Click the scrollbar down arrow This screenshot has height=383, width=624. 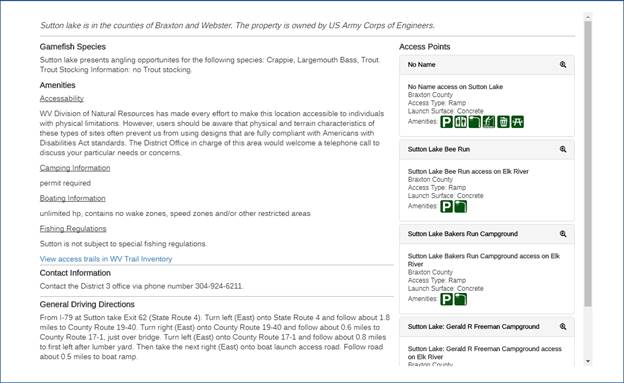pos(588,362)
